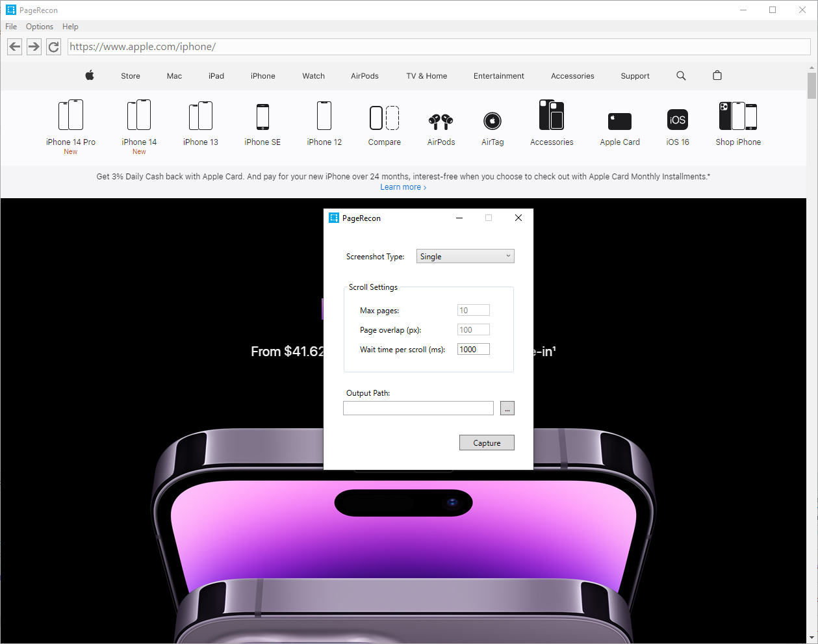Open the Apple Card icon

tap(620, 122)
